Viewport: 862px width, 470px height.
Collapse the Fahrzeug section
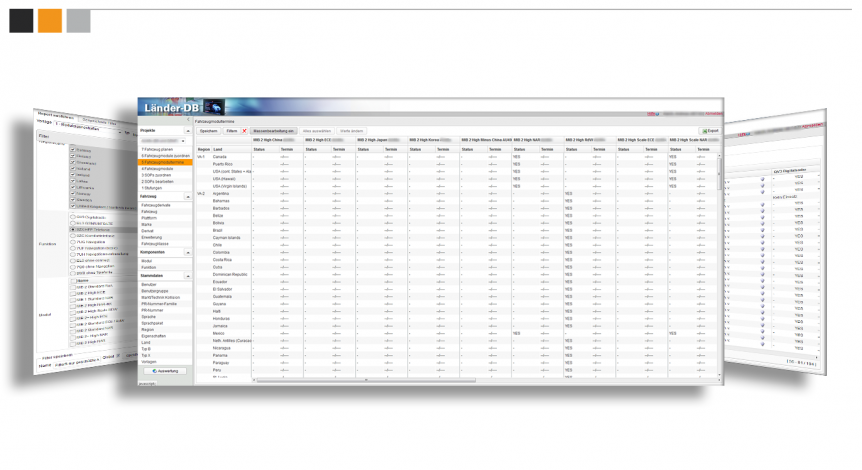(186, 197)
